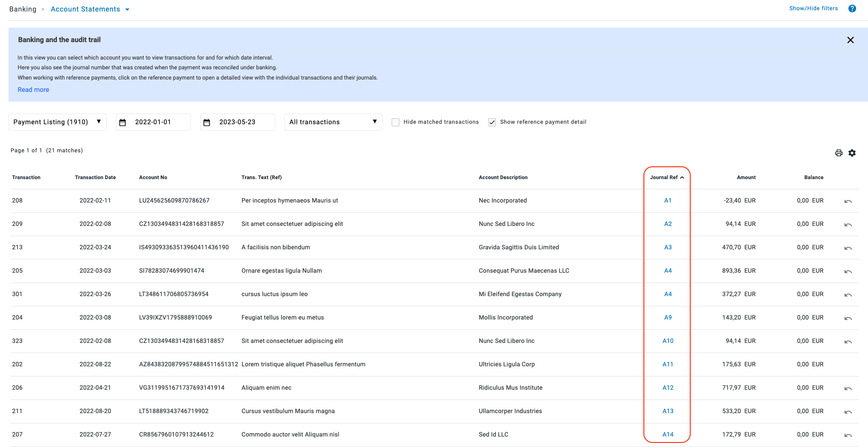Click 'Mollis Incorporated' description cell
The width and height of the screenshot is (868, 448).
point(506,317)
